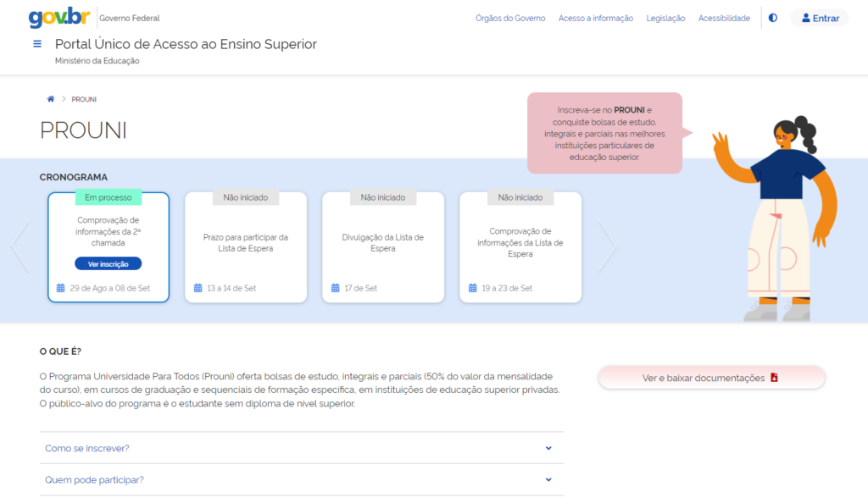Open Ver e baixar documentações

(x=711, y=378)
